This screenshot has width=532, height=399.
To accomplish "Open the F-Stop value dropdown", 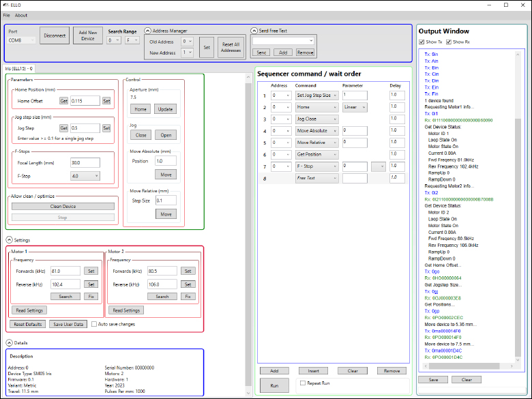I will tap(85, 176).
